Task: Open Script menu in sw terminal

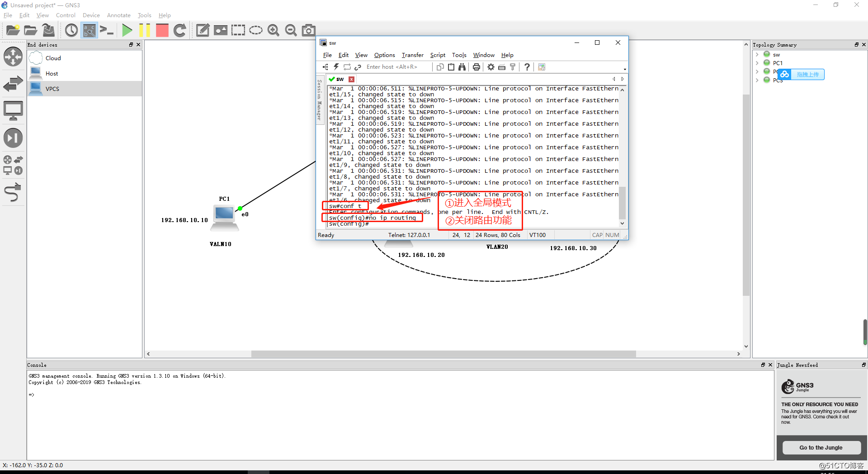Action: [x=438, y=55]
